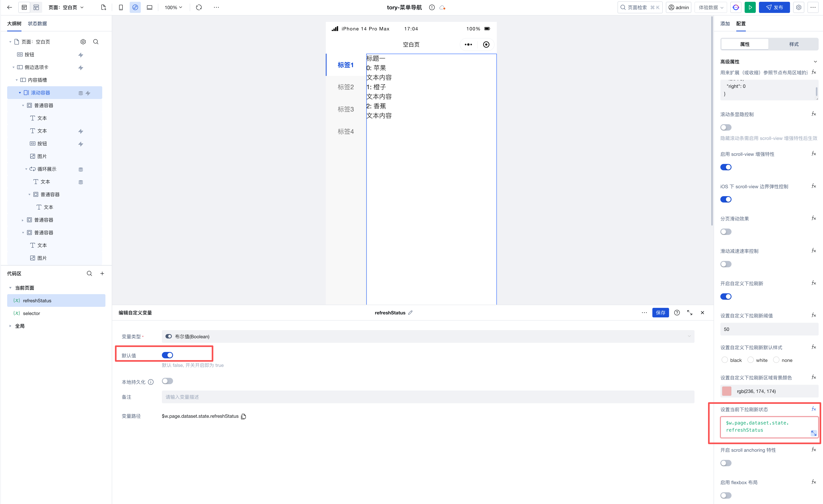Click the 发布 publish button
Image resolution: width=823 pixels, height=504 pixels.
click(x=774, y=7)
